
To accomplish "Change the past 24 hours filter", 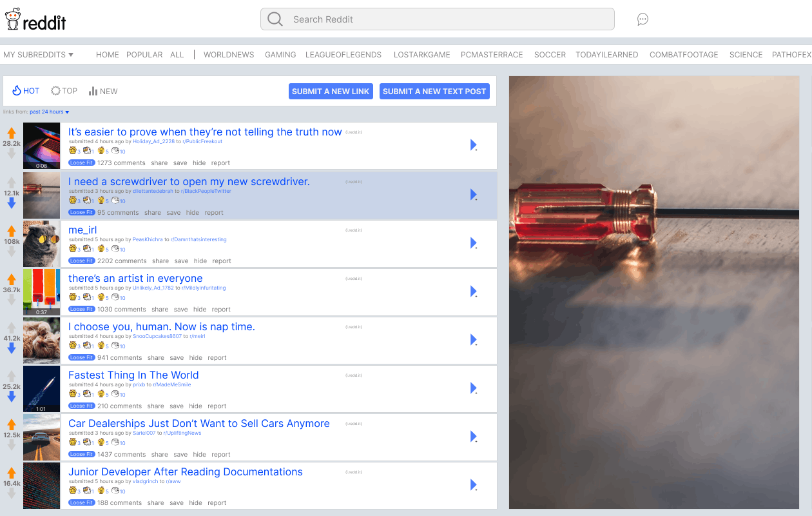I will 50,112.
